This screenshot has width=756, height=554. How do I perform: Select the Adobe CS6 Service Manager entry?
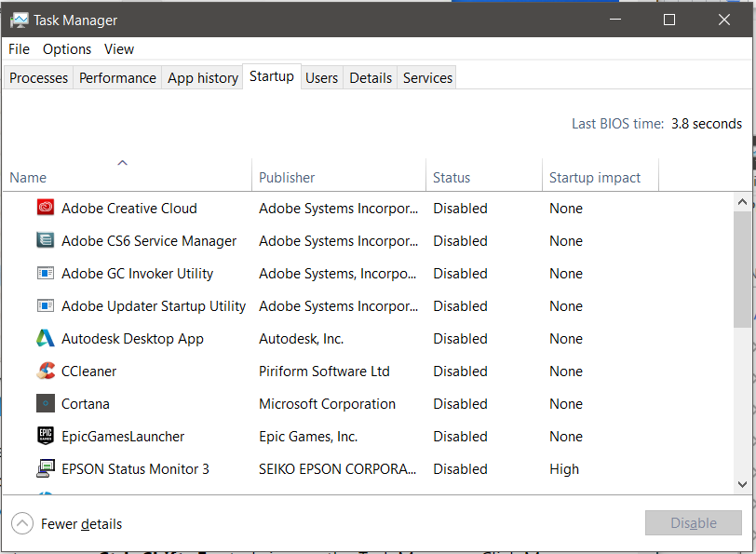point(149,241)
